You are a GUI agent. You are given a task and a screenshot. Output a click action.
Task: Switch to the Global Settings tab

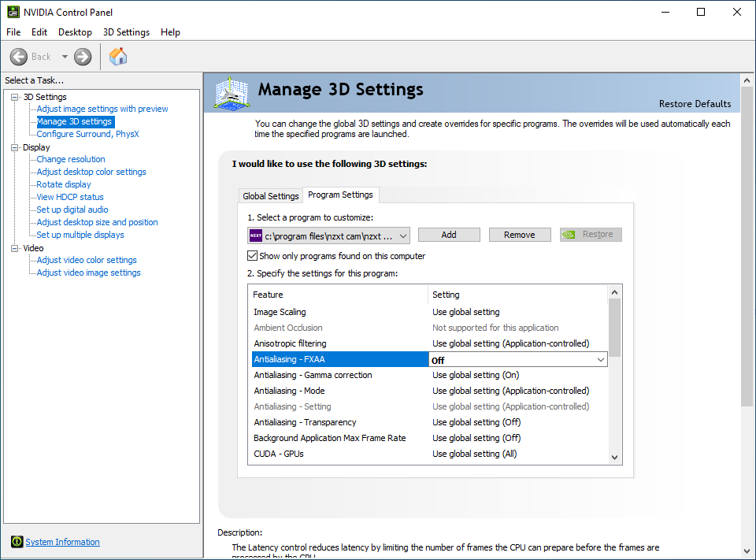[x=271, y=196]
